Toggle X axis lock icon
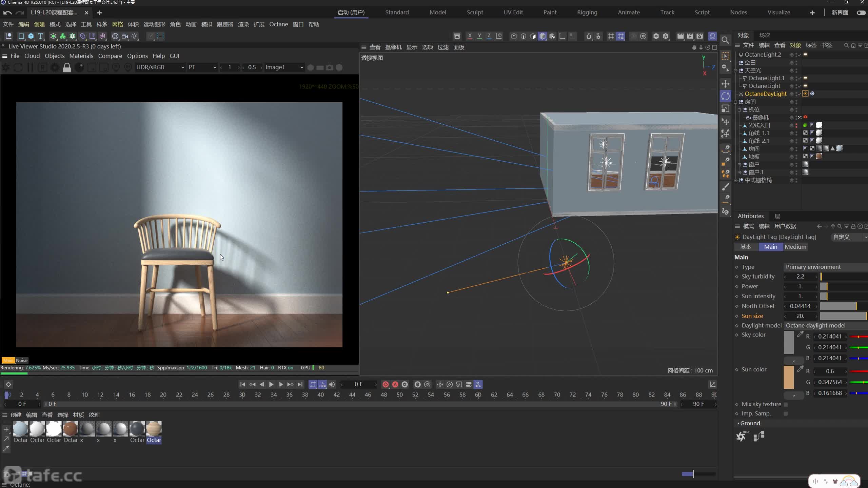 coord(470,36)
